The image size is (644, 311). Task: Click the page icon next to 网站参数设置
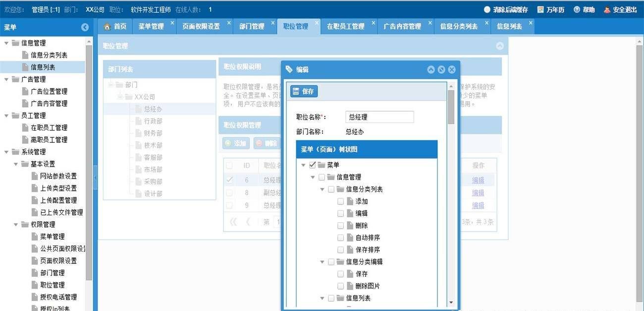35,176
